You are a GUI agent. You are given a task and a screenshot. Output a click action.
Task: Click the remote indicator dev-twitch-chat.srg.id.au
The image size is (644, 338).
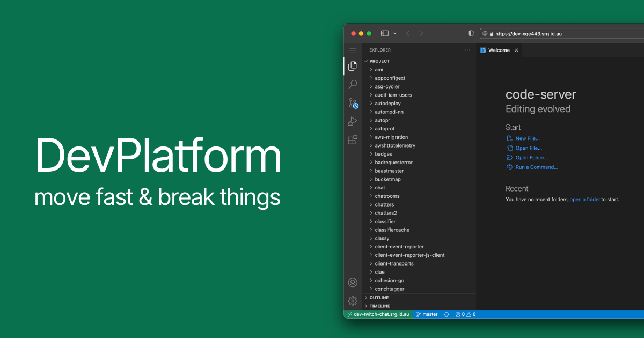(x=377, y=314)
